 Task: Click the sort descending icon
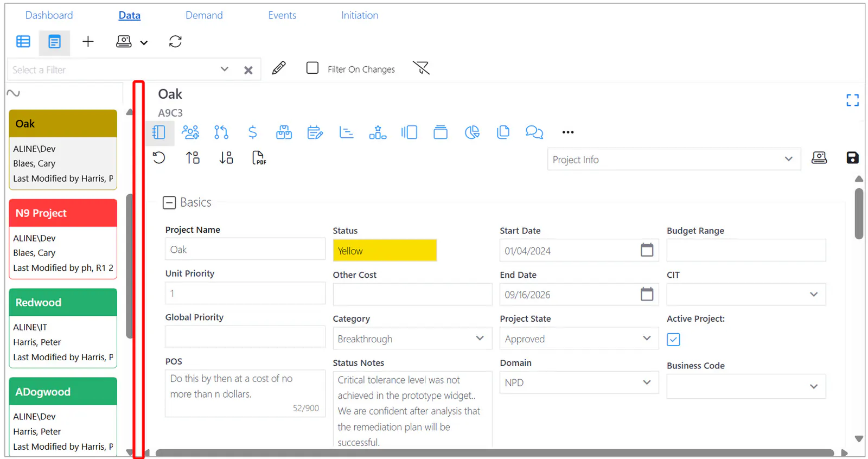point(226,158)
